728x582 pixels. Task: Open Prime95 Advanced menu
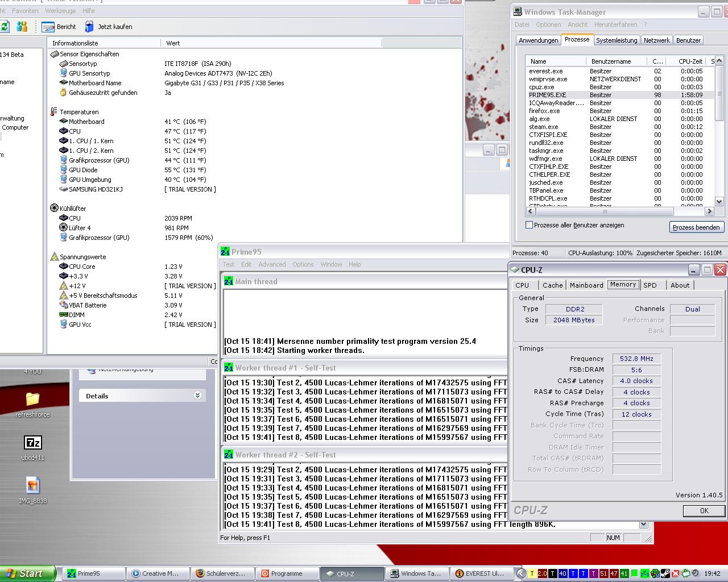tap(272, 264)
